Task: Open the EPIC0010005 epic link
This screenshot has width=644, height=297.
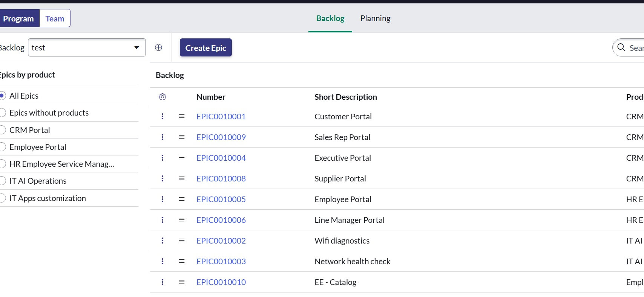Action: click(221, 199)
